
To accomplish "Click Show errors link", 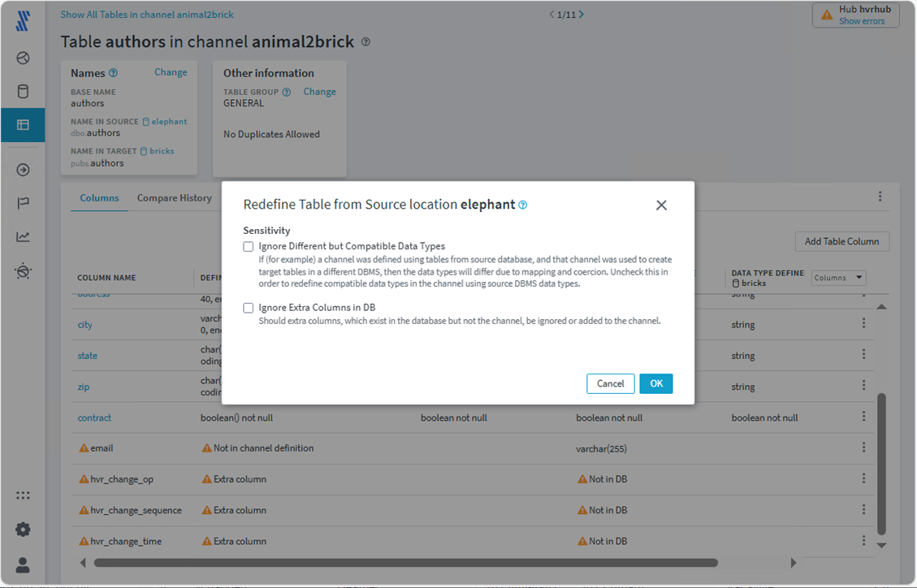I will point(862,21).
